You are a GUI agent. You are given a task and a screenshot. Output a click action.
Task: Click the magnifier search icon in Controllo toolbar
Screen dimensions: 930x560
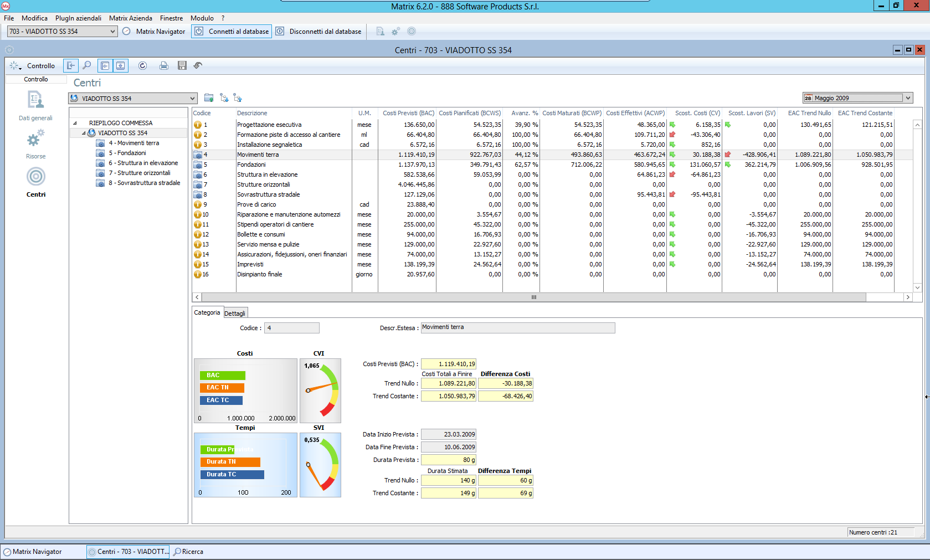tap(87, 65)
